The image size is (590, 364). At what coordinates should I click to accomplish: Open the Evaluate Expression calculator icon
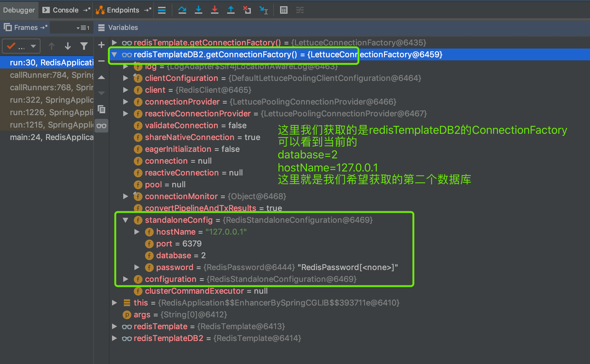[x=283, y=10]
